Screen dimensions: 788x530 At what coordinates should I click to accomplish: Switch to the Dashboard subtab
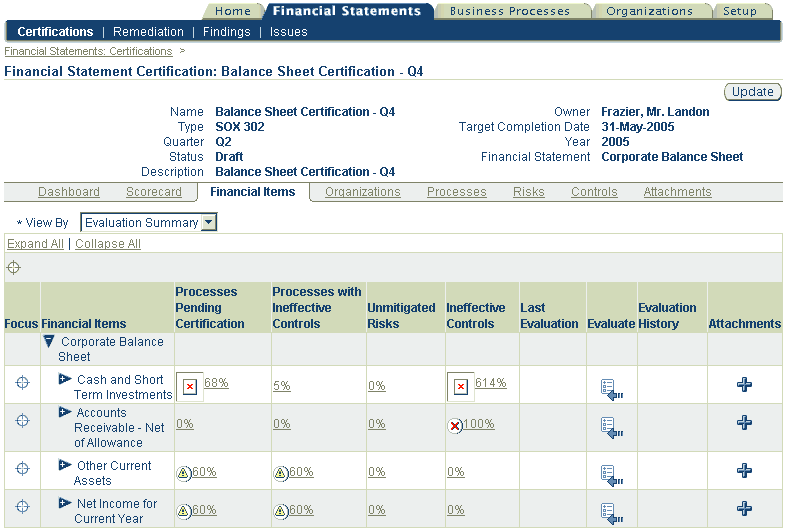(69, 192)
